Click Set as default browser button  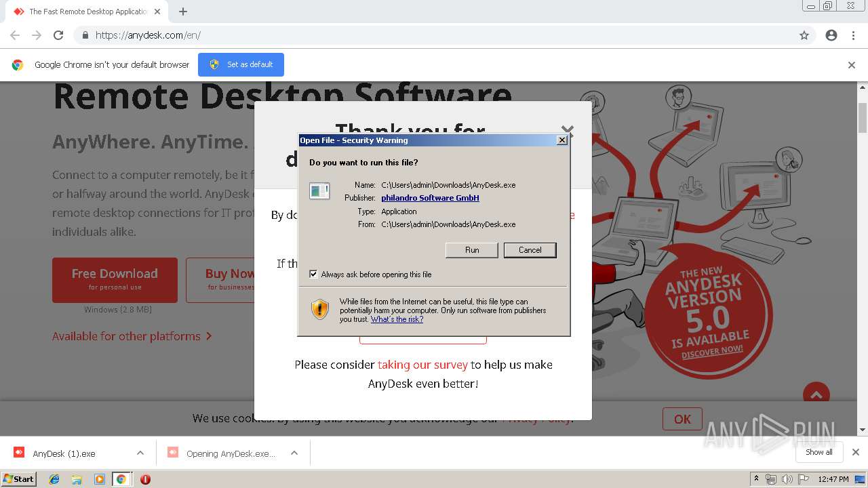click(241, 64)
